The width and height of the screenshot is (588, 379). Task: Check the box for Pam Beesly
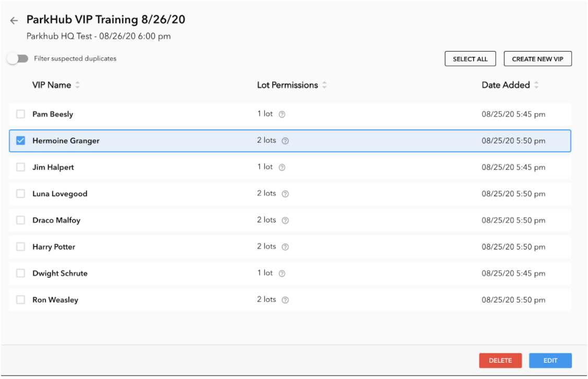[x=20, y=114]
